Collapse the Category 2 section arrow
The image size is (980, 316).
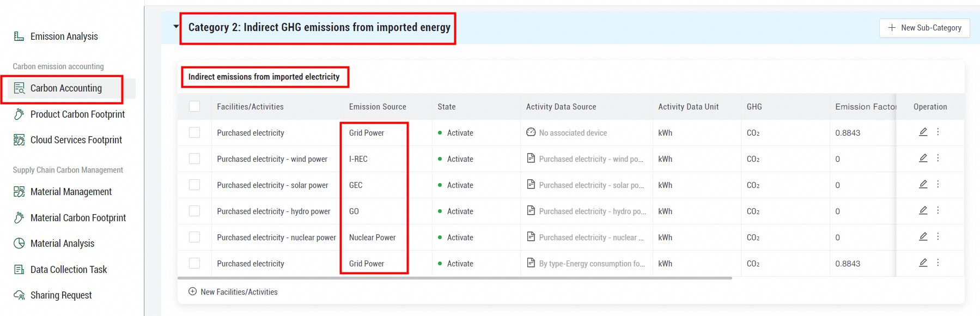176,26
